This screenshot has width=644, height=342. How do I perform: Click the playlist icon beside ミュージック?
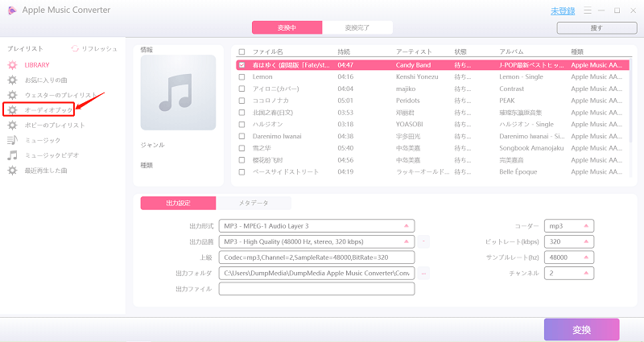[12, 140]
